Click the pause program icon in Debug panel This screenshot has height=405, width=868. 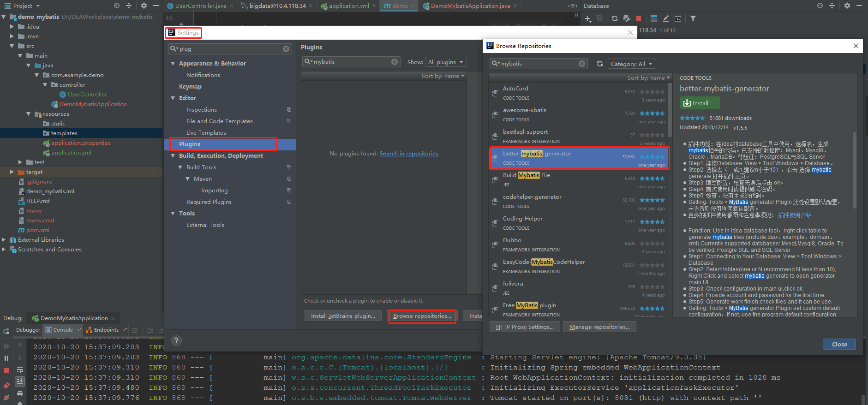(x=6, y=358)
